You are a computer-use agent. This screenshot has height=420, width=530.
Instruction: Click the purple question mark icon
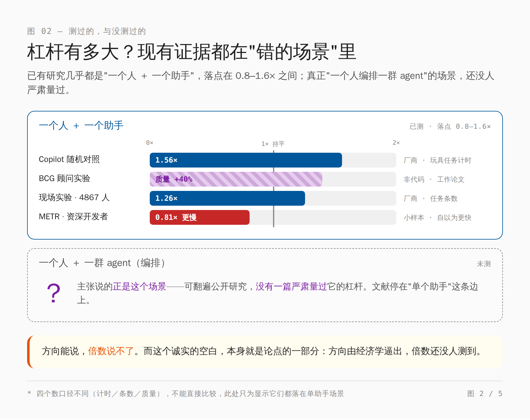pyautogui.click(x=53, y=293)
